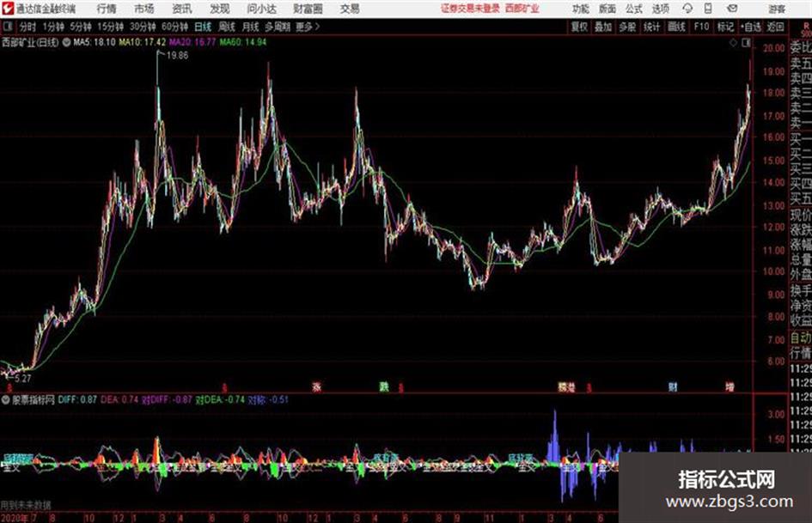Click the 证券交易未登录 login link
The image size is (812, 523).
[470, 9]
